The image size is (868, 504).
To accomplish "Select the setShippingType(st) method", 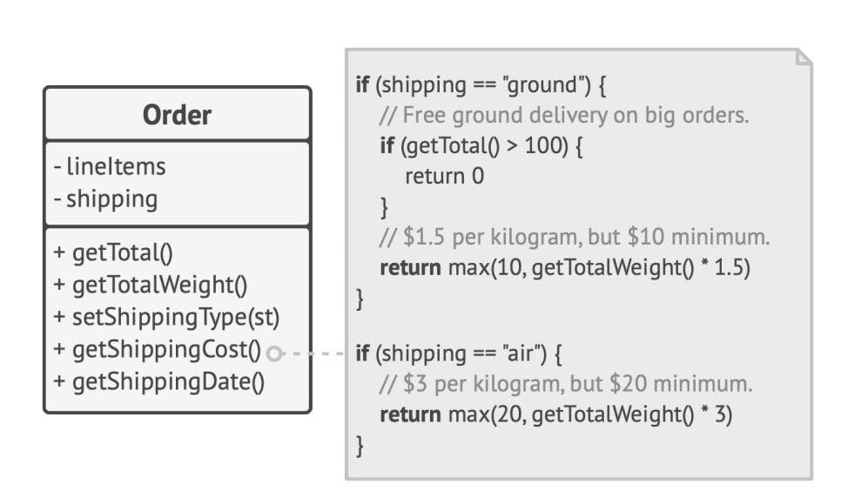I will 166,317.
